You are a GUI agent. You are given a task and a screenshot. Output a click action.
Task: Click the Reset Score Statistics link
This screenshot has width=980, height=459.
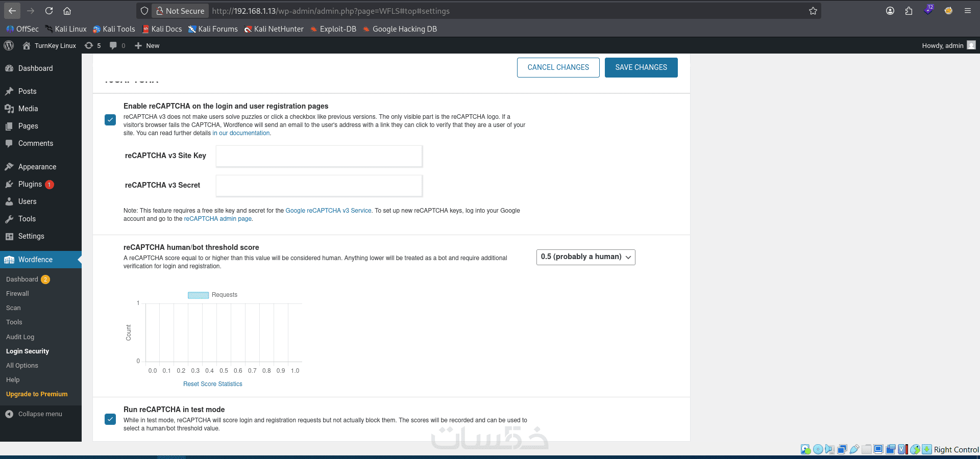coord(213,384)
